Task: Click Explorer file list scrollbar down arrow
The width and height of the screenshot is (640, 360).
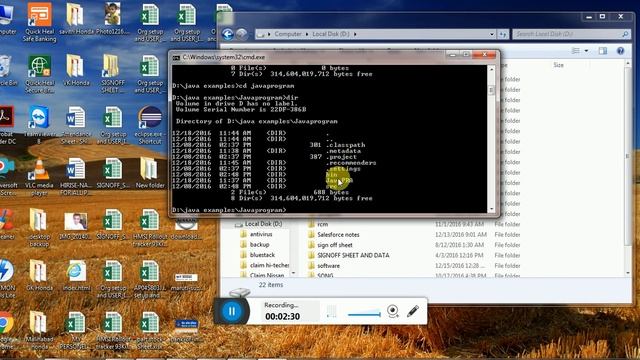Action: coord(628,273)
